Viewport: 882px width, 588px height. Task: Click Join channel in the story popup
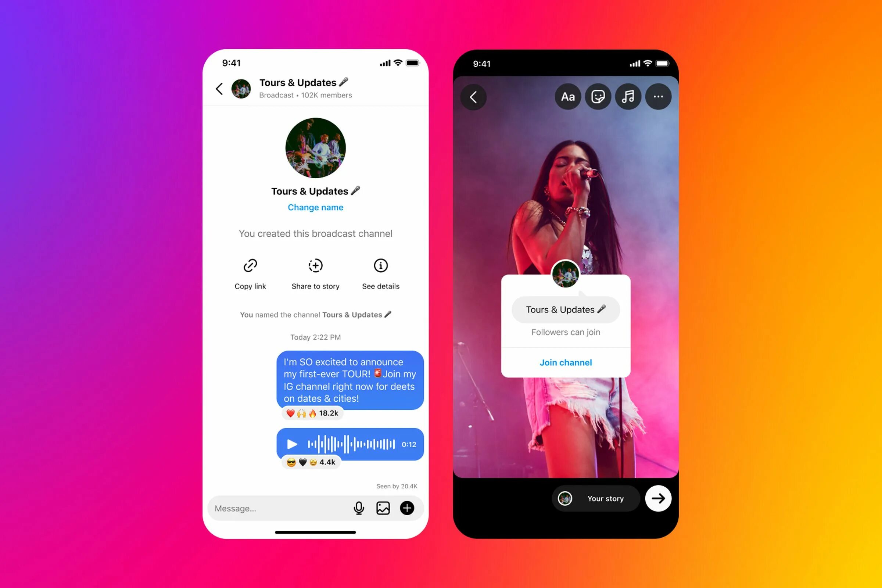pos(566,362)
